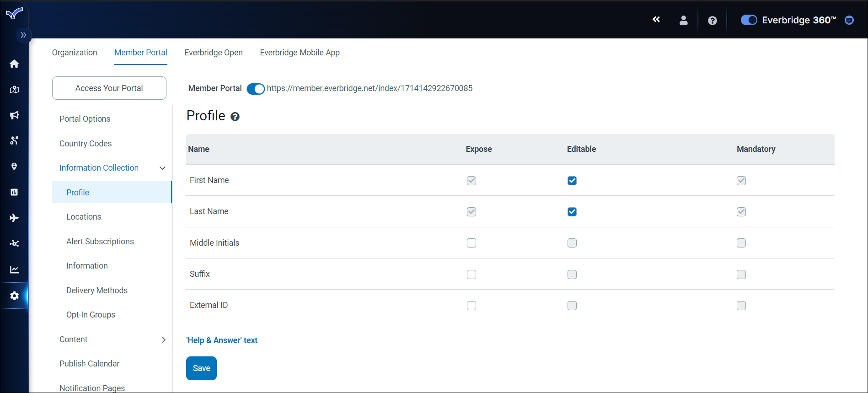Open Alert Subscriptions in side menu

tap(100, 242)
